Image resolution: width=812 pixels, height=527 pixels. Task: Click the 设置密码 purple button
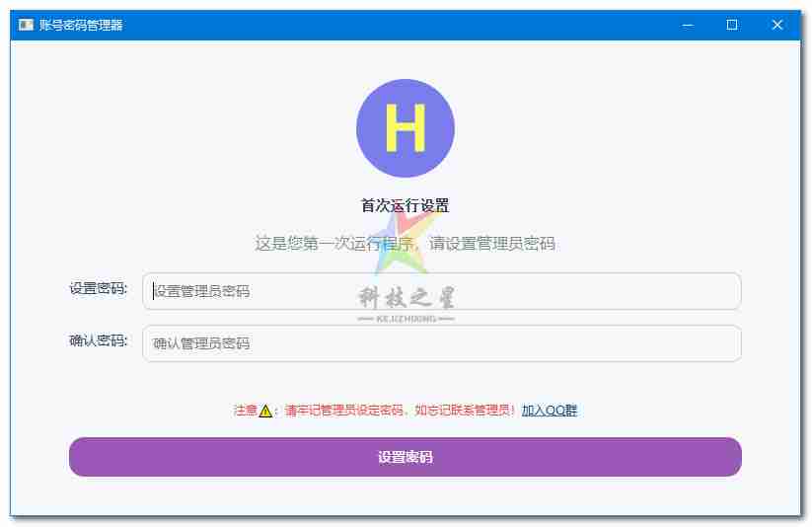[x=405, y=457]
